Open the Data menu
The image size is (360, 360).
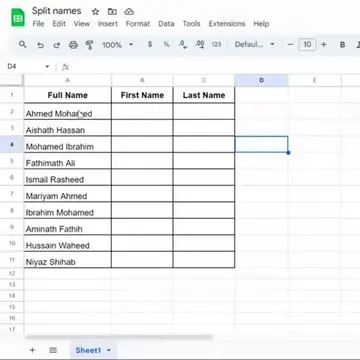coord(166,24)
